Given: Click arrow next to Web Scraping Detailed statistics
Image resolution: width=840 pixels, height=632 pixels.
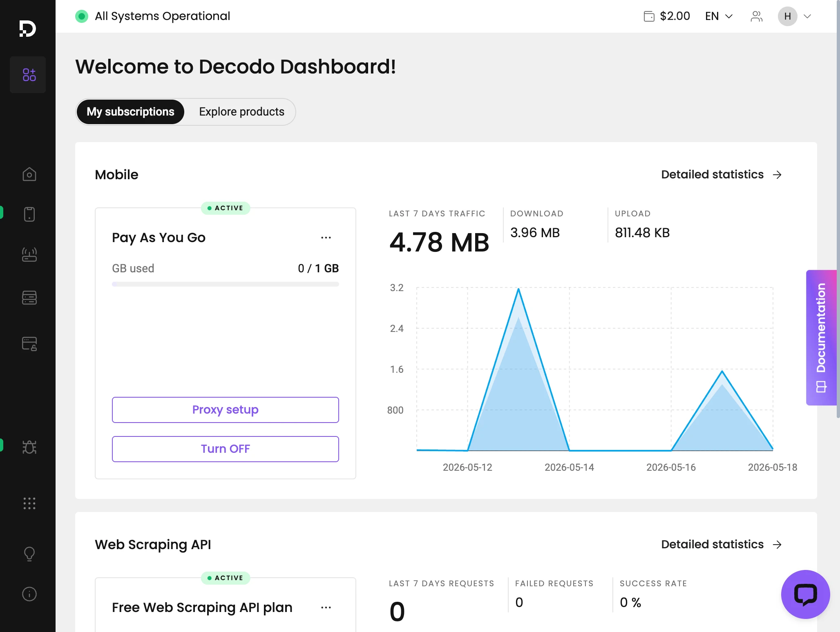Looking at the screenshot, I should tap(777, 545).
